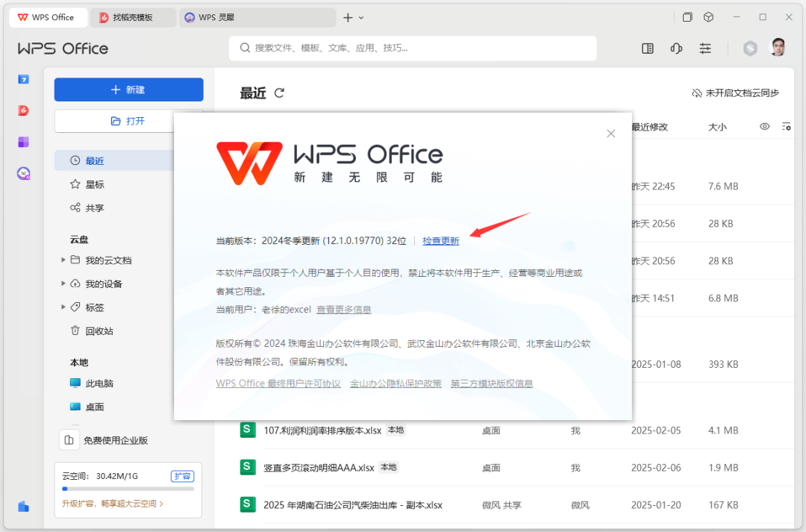Click the blue 新建 button
The height and width of the screenshot is (532, 806).
(x=128, y=90)
